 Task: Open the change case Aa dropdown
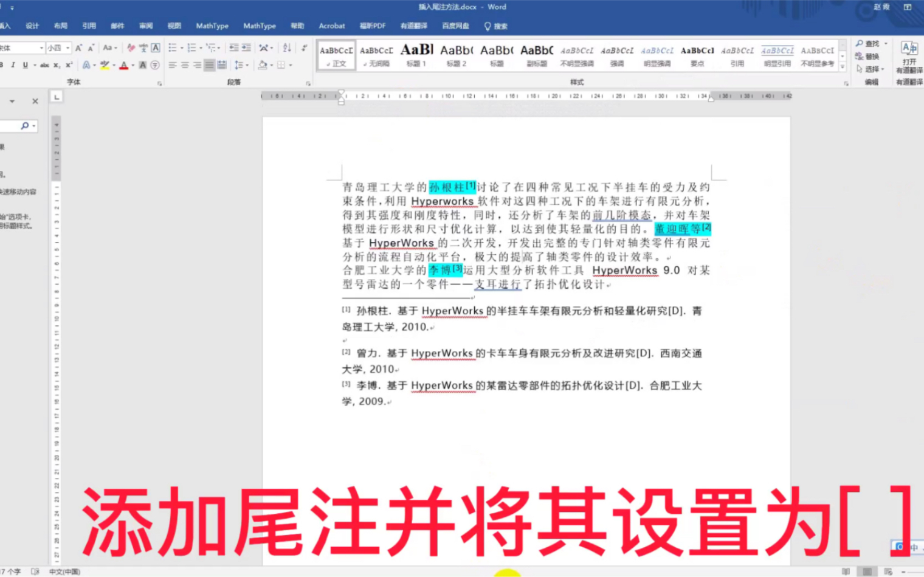coord(109,48)
